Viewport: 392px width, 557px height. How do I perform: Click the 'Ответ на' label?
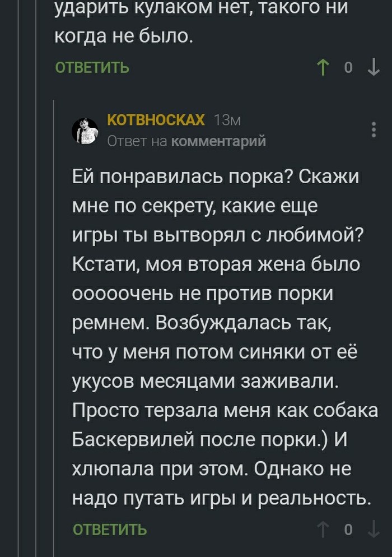tap(137, 141)
